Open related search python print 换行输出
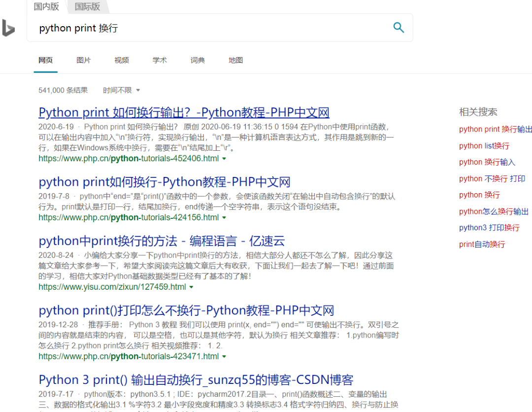This screenshot has width=532, height=412. coord(496,129)
